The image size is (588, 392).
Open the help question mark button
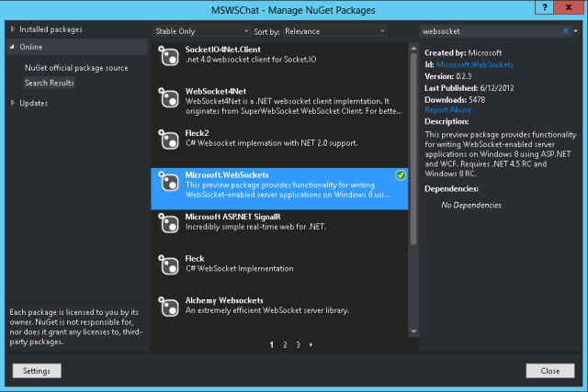click(x=545, y=7)
